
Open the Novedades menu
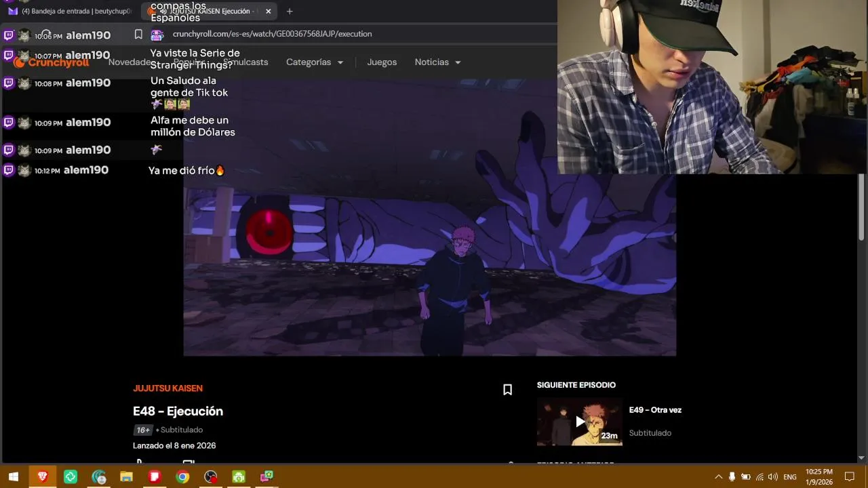click(x=130, y=62)
